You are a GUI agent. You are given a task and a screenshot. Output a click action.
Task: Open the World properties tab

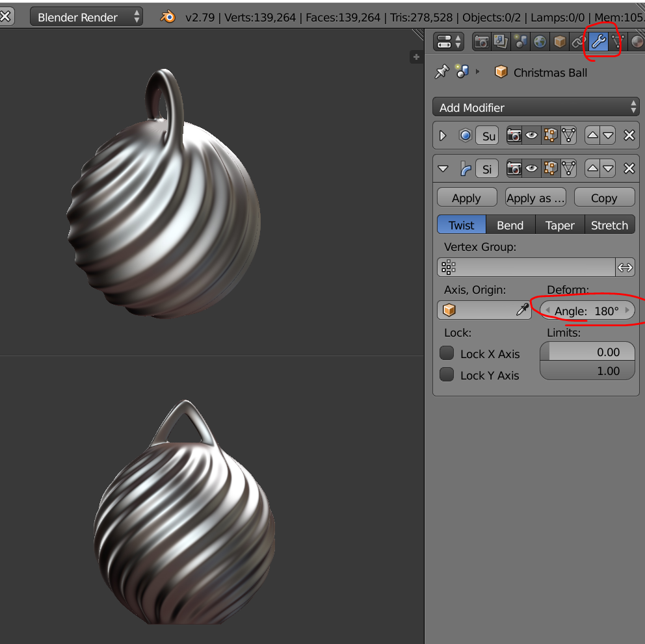coord(540,42)
